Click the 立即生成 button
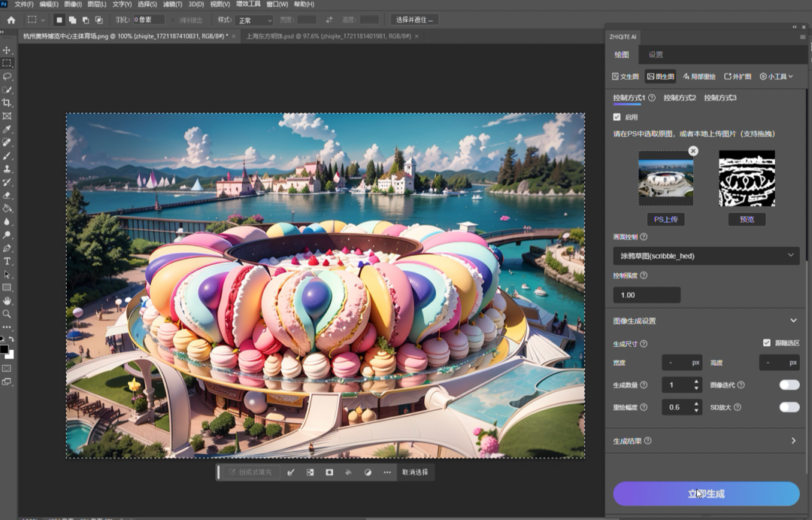The image size is (812, 520). pyautogui.click(x=705, y=494)
